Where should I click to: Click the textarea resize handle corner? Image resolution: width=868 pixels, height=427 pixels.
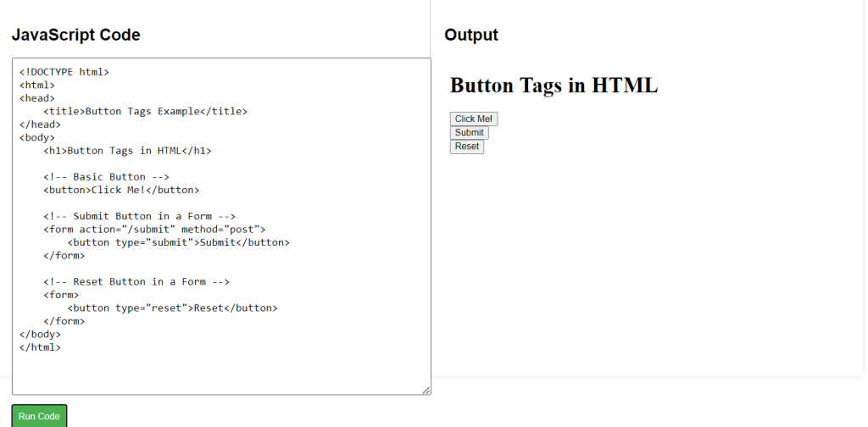click(426, 391)
